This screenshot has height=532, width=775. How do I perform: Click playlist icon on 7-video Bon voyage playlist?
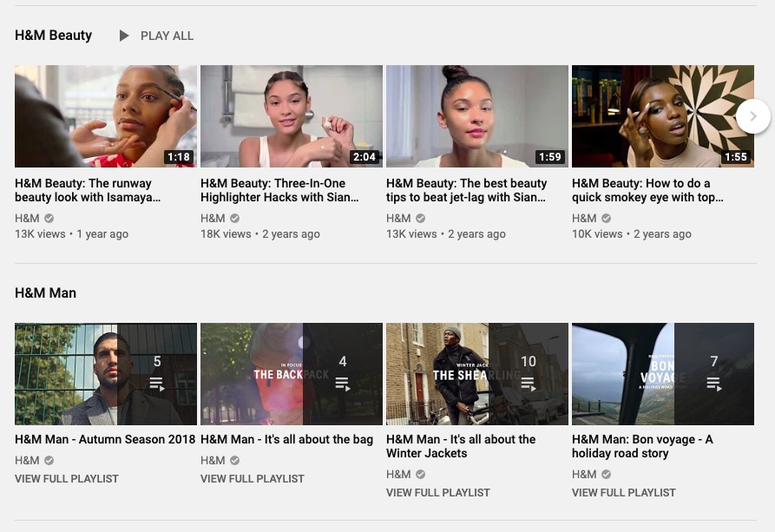coord(714,384)
